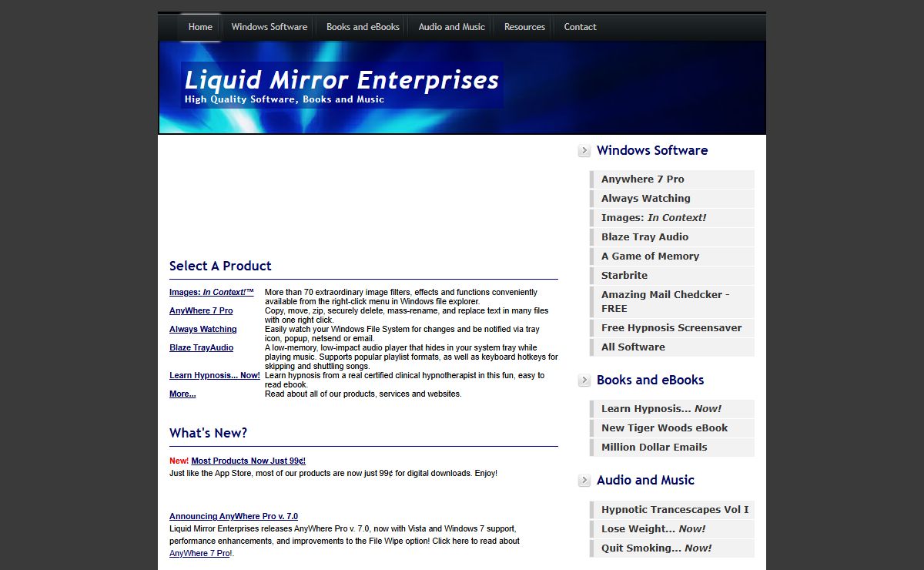Screen dimensions: 924x570
Task: Open A Game of Memory sidebar link
Action: (672, 256)
